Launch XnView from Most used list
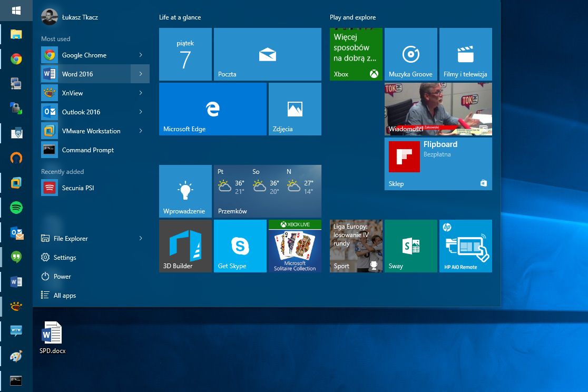Viewport: 588px width, 392px height. [x=95, y=93]
